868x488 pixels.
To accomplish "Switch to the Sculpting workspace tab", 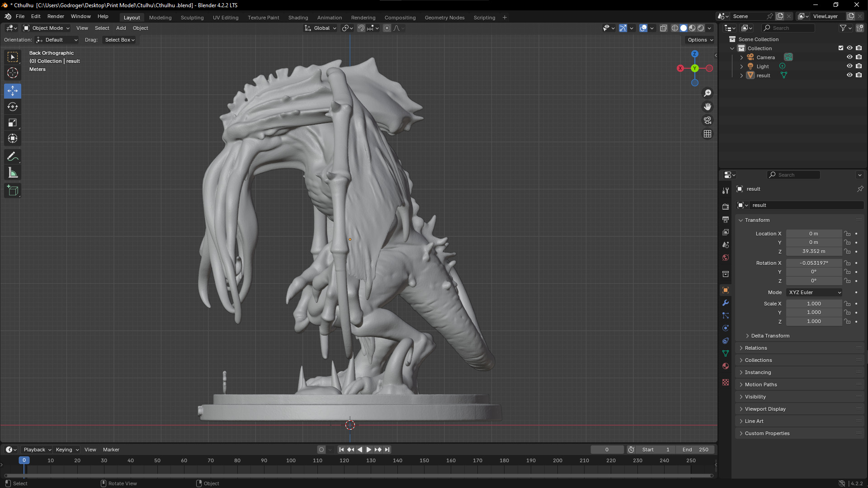I will (192, 18).
